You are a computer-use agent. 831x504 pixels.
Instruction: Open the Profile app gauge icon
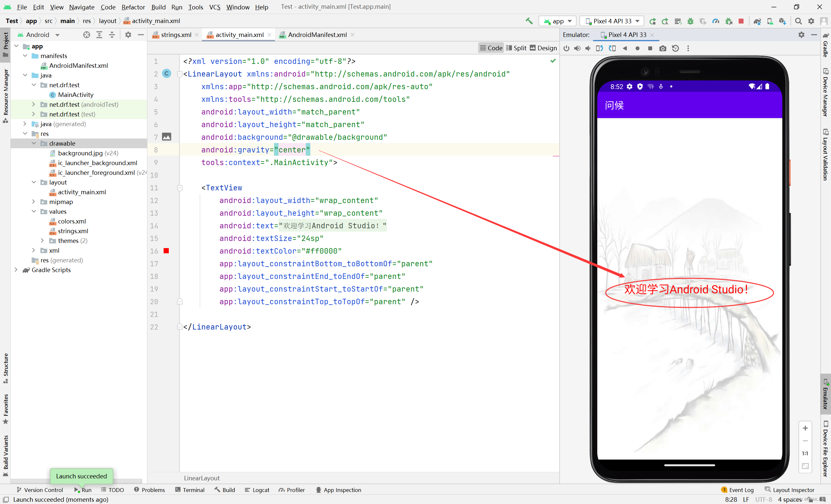tap(716, 21)
